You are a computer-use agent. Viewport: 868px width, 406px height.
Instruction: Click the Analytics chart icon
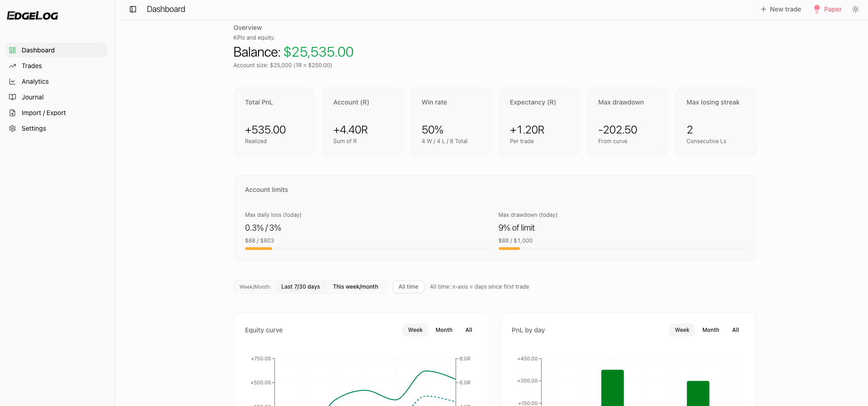click(12, 81)
